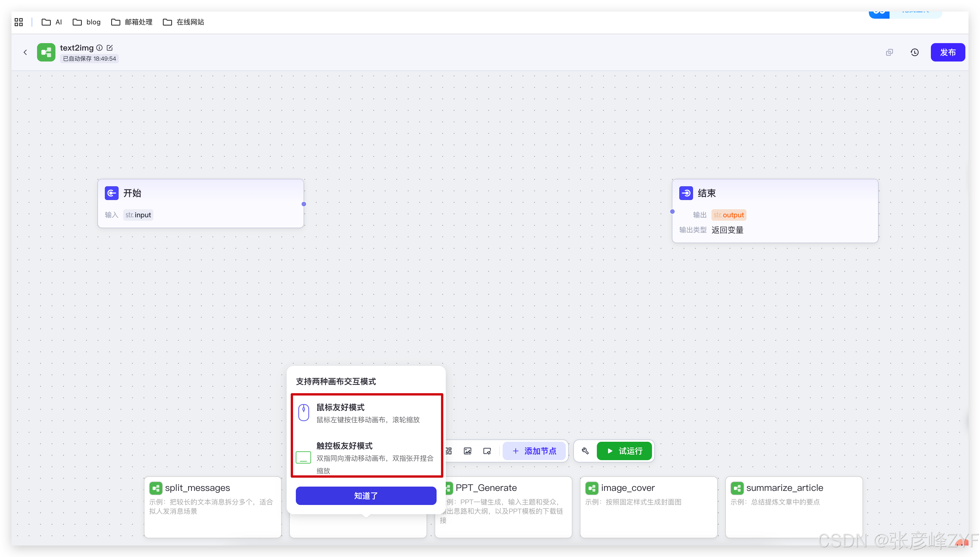Click the duplicate workflow icon near 发布

tap(890, 52)
